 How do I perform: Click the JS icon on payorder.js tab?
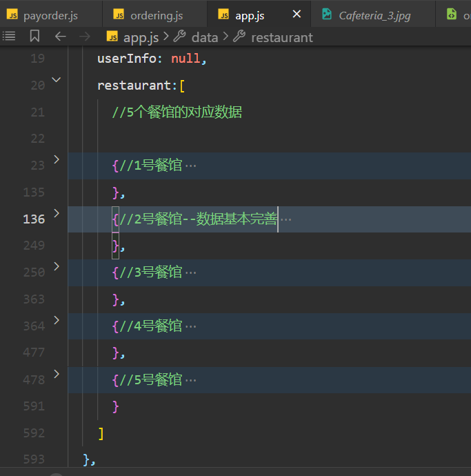point(12,14)
